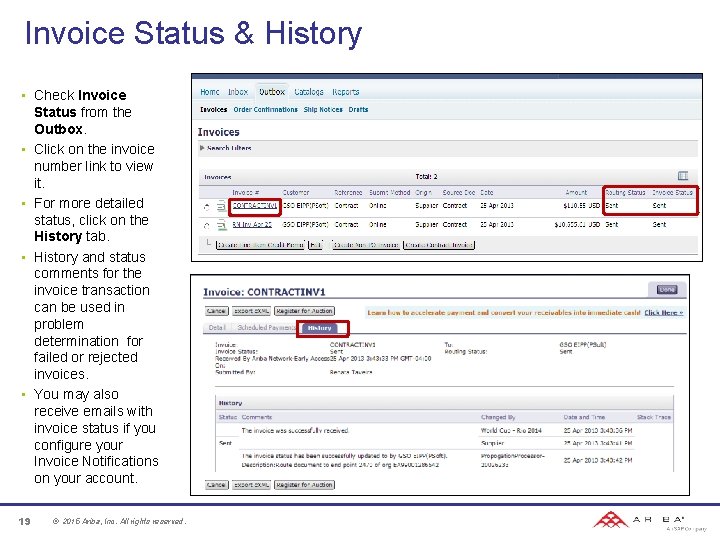Click the Create Line-Item Credit Memo button
Image resolution: width=720 pixels, height=540 pixels.
[x=260, y=245]
